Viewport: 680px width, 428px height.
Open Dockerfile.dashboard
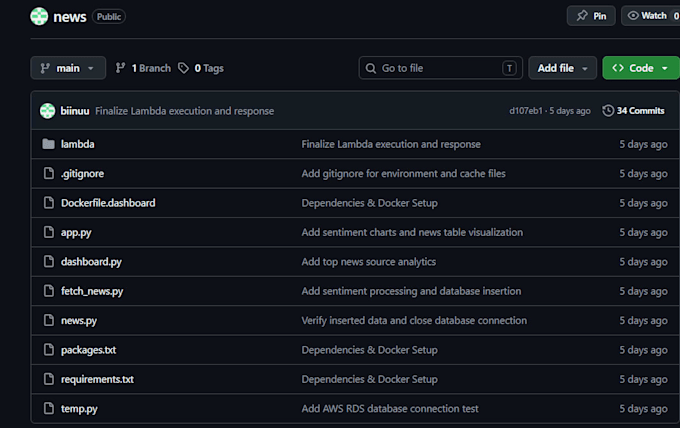(x=108, y=203)
